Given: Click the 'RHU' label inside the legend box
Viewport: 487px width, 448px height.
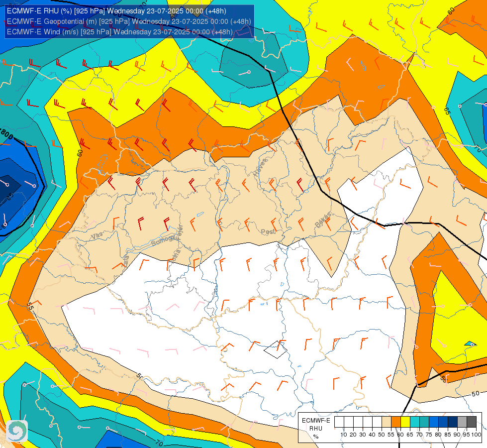Looking at the screenshot, I should click(x=316, y=429).
